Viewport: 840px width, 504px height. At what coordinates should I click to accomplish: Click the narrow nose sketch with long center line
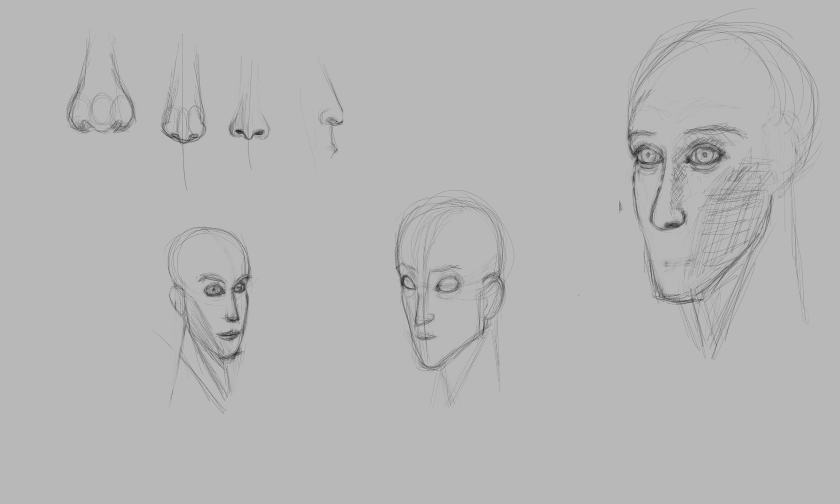[x=184, y=112]
